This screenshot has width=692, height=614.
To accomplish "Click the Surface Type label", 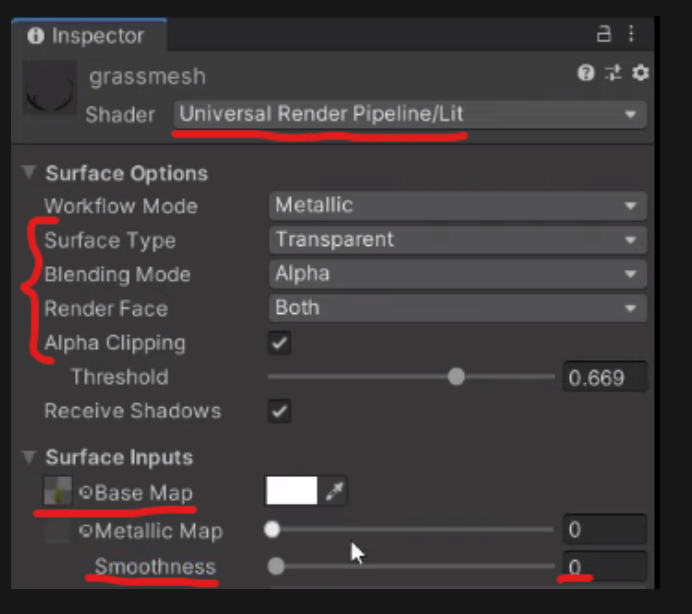I will click(x=110, y=241).
